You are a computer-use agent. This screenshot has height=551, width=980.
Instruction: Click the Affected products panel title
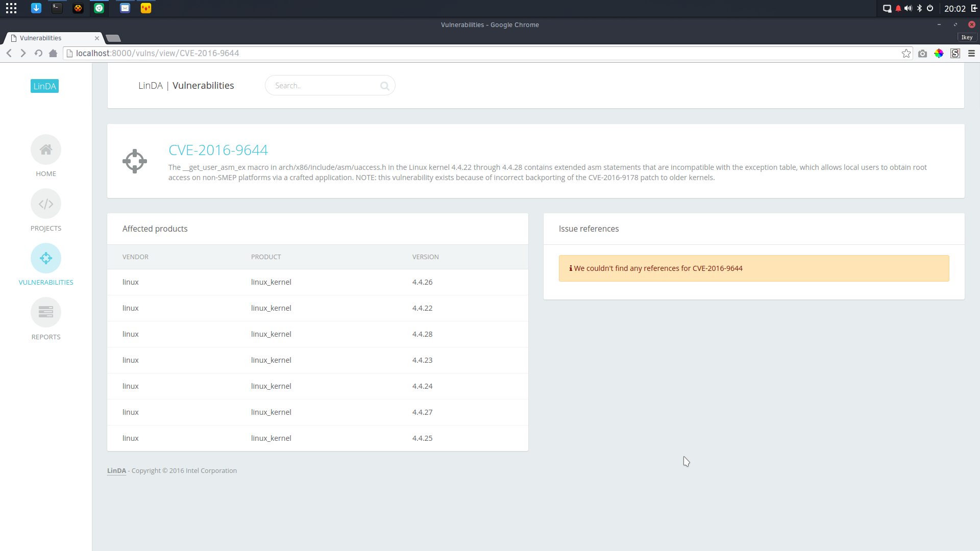click(155, 229)
